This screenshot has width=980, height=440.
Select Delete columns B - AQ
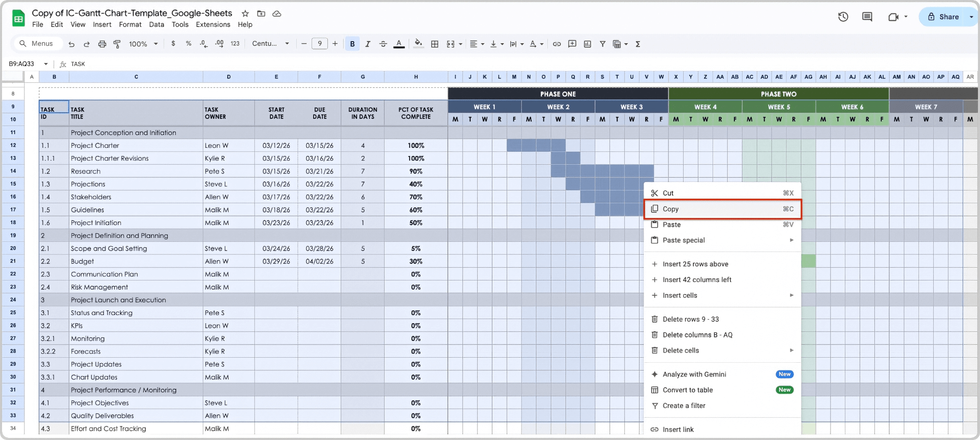coord(722,335)
